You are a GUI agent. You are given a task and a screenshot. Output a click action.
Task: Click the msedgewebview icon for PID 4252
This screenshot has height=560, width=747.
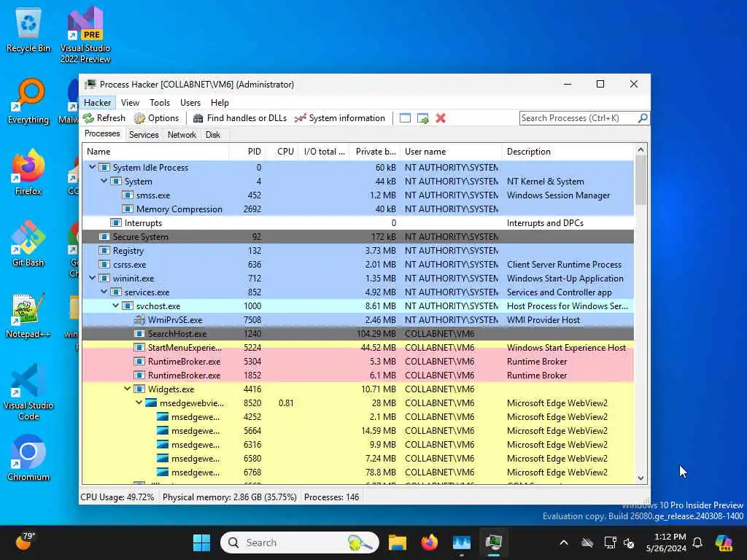pyautogui.click(x=163, y=416)
